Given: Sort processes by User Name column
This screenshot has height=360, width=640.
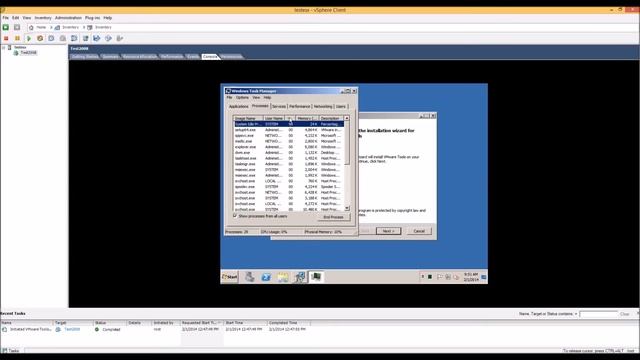Looking at the screenshot, I should (273, 118).
